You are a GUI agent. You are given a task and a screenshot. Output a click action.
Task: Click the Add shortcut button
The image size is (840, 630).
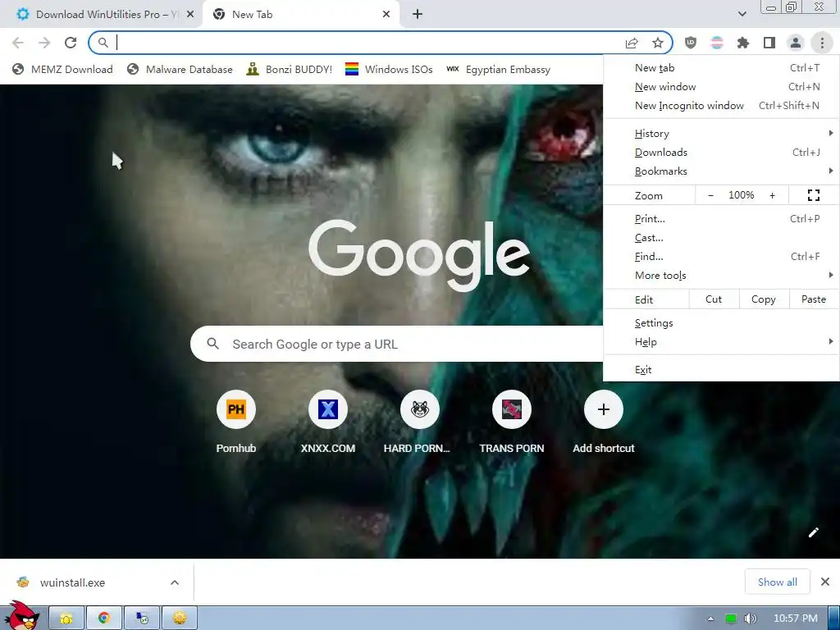click(603, 422)
